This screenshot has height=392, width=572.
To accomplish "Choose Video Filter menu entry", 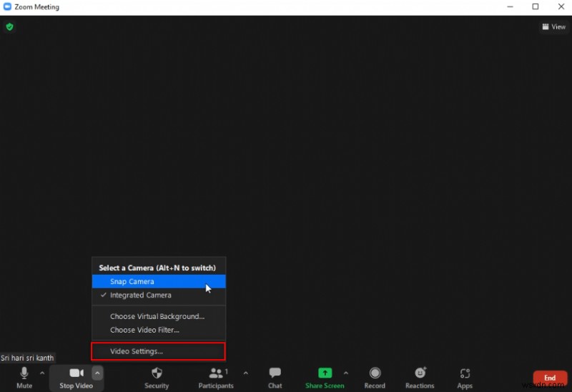I will [159, 330].
